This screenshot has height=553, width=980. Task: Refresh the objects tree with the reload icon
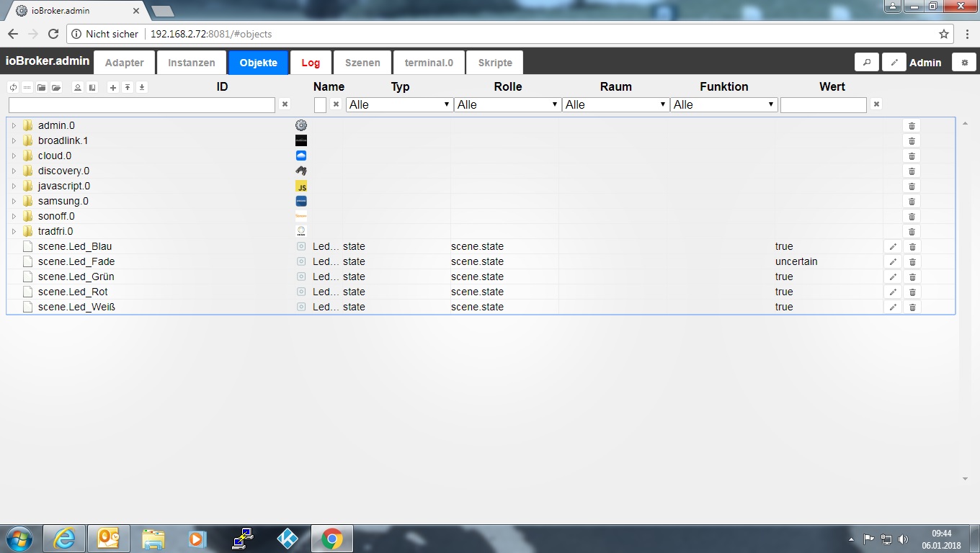pos(13,87)
